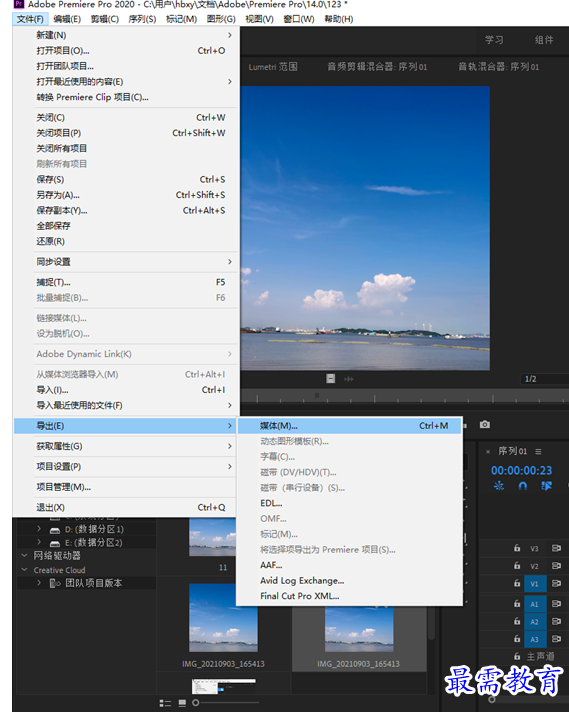
Task: Toggle linked selection icon in timeline
Action: [546, 486]
